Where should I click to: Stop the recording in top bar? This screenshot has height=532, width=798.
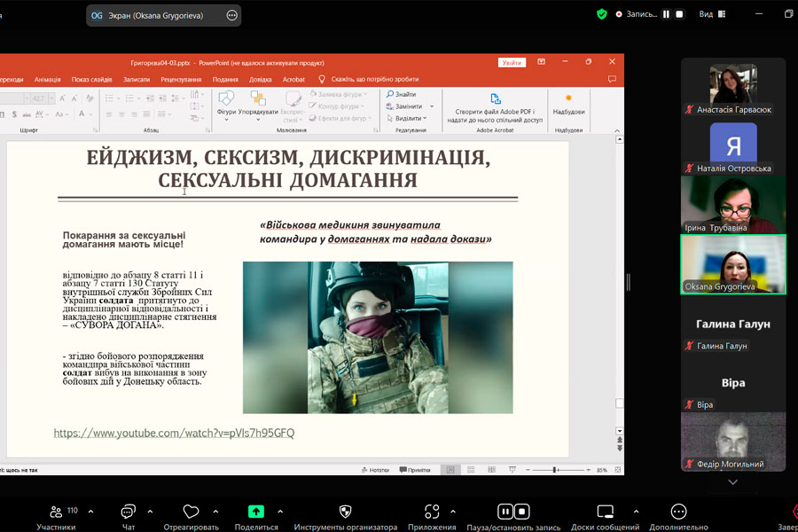(680, 14)
